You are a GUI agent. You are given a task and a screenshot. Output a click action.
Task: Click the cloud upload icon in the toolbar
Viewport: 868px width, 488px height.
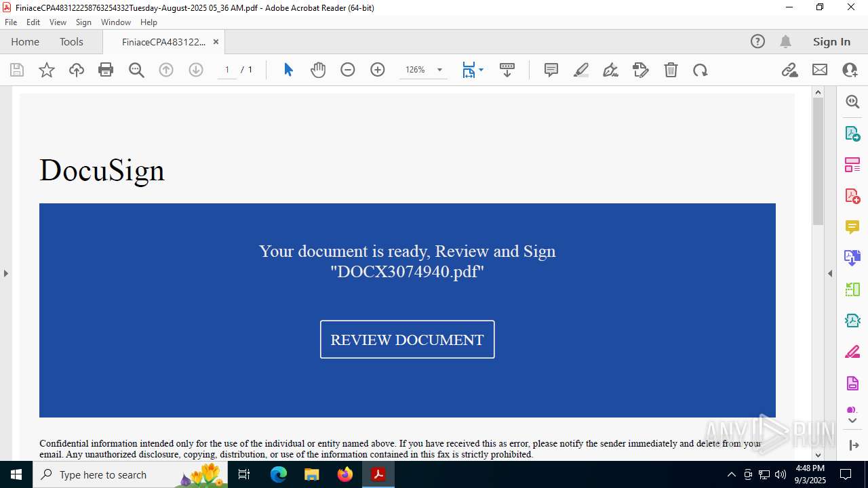[77, 70]
